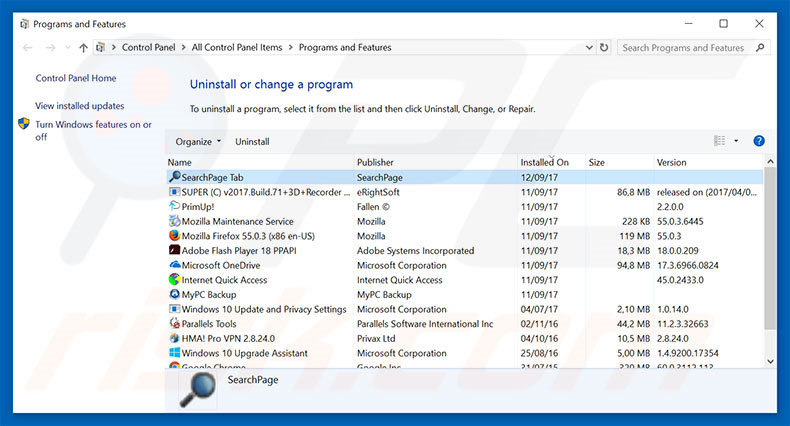Expand the view options dropdown arrow

tap(737, 141)
